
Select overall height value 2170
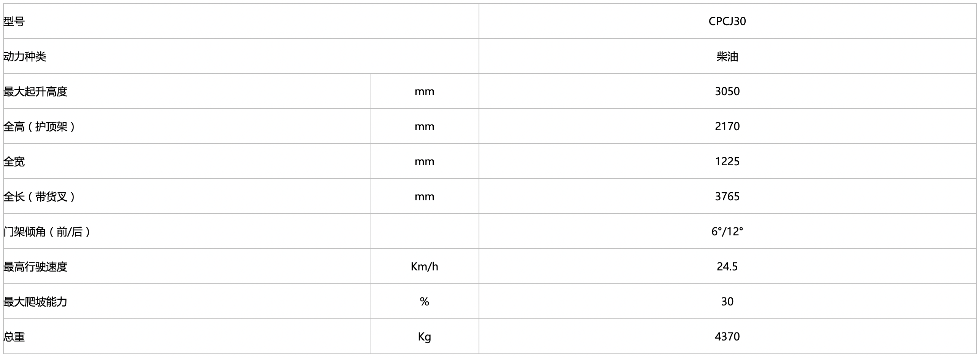click(727, 126)
